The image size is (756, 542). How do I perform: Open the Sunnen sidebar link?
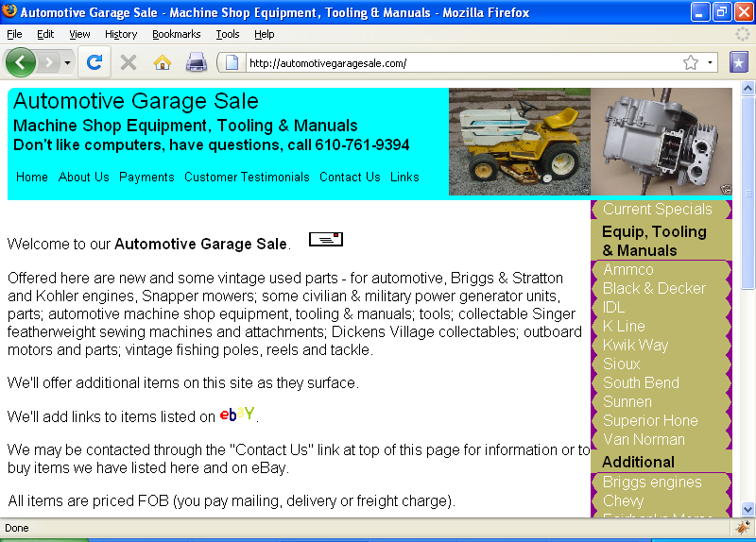click(x=627, y=401)
